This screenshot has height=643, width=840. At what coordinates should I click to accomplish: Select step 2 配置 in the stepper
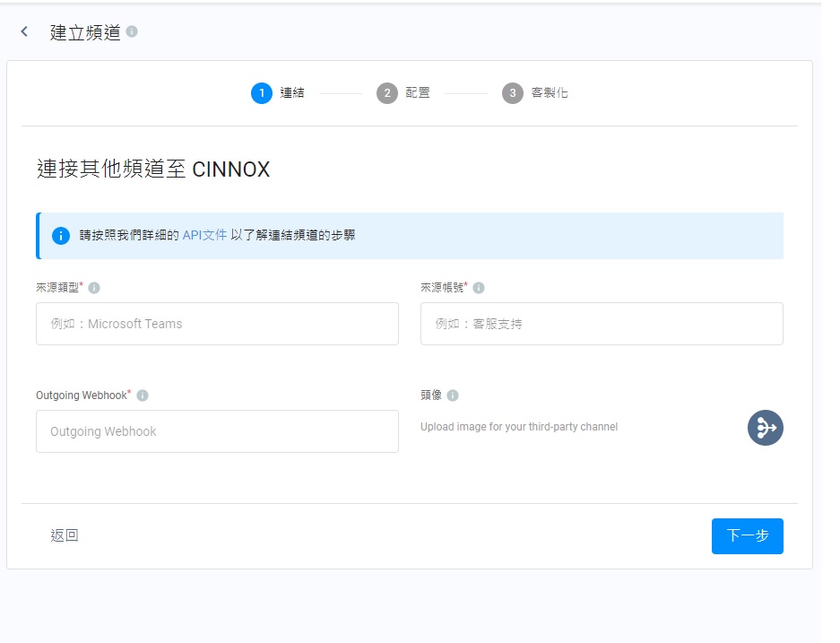403,93
